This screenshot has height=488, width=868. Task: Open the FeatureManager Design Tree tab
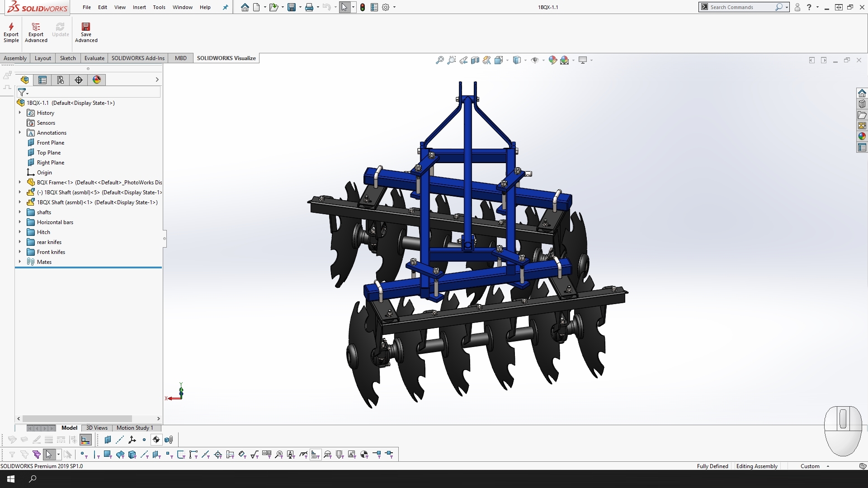tap(24, 80)
